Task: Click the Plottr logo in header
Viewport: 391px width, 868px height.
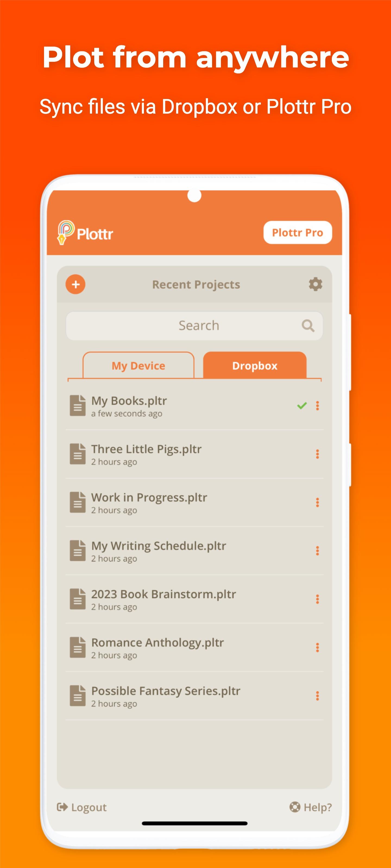Action: point(85,232)
